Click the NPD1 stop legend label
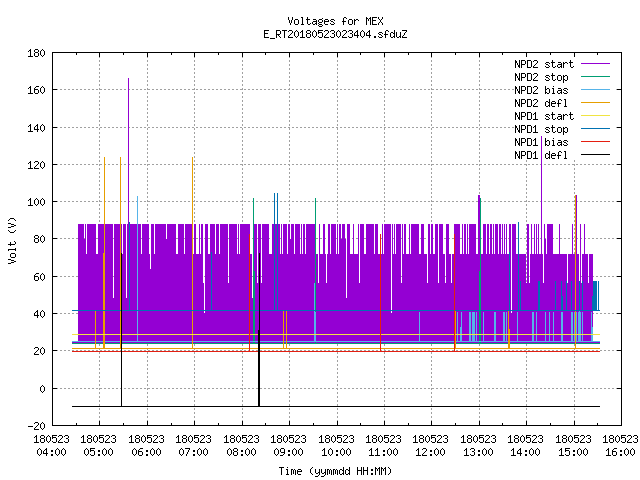This screenshot has width=640, height=480. coord(541,129)
